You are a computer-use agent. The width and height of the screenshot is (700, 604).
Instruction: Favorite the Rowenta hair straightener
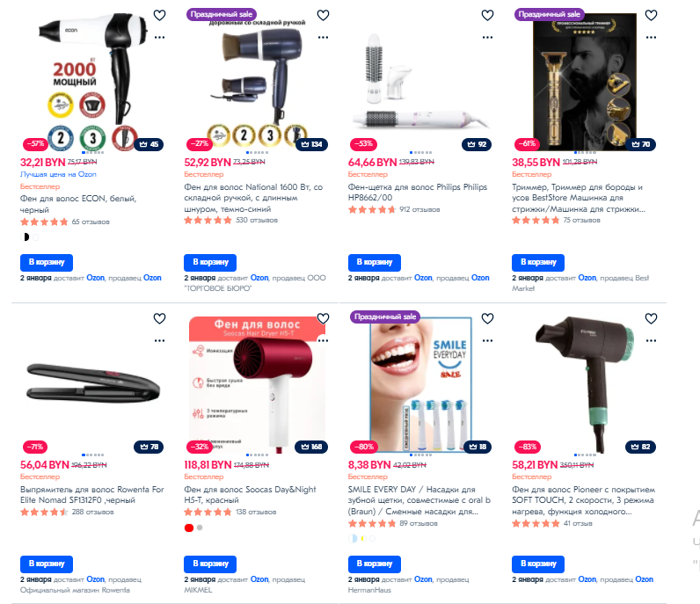[159, 318]
